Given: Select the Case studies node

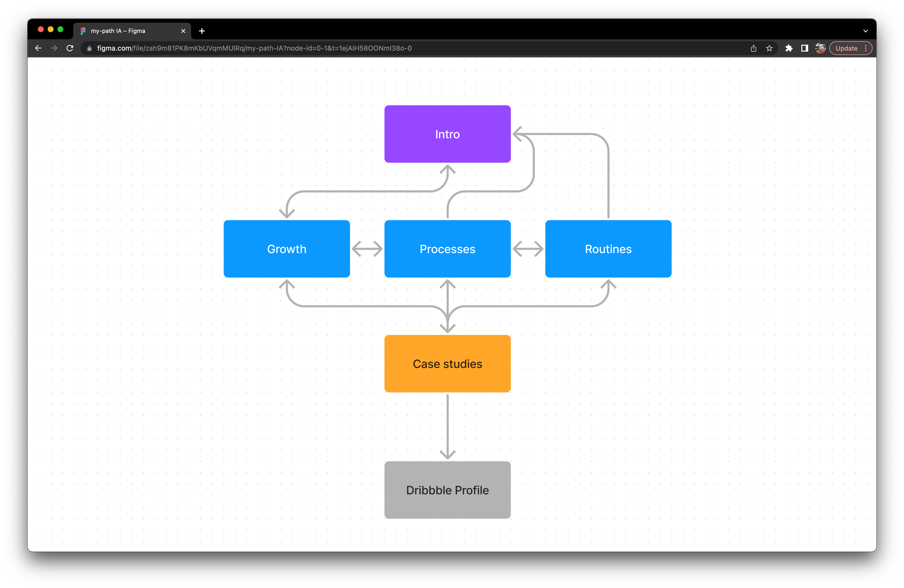Looking at the screenshot, I should tap(447, 364).
